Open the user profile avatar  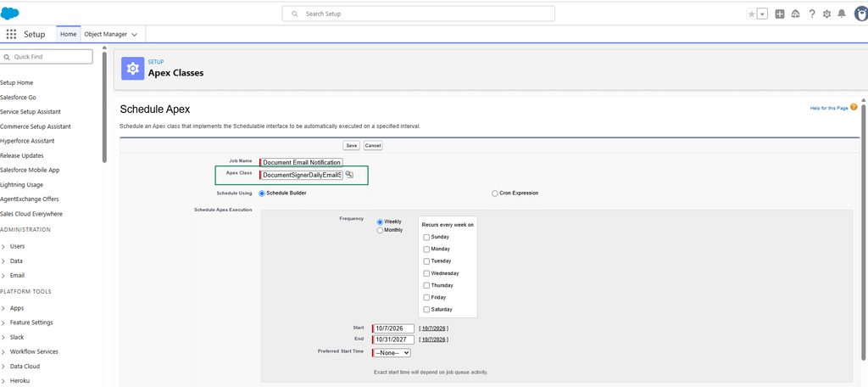tap(860, 14)
